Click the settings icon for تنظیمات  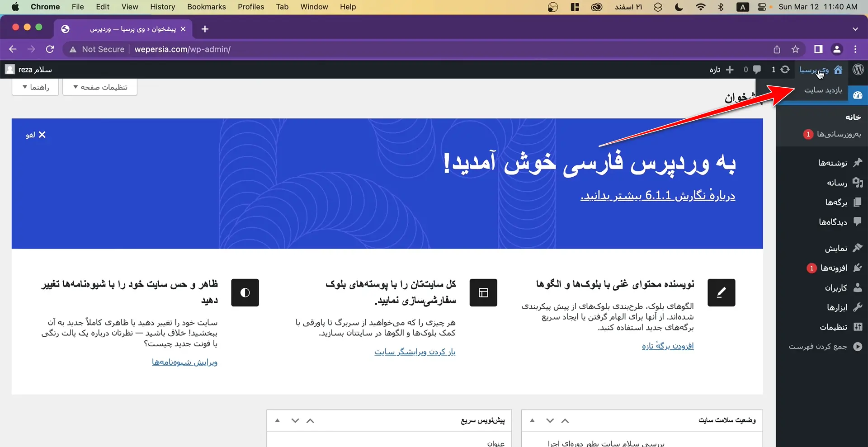[x=858, y=327]
